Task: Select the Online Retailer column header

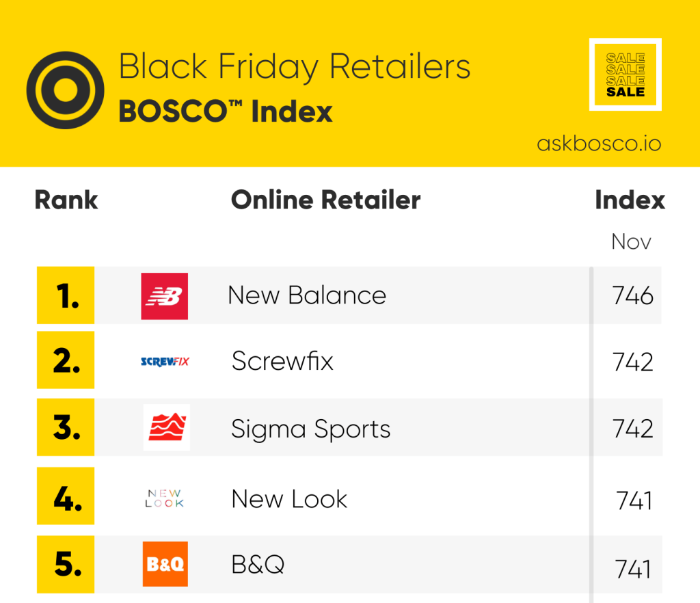Action: [x=325, y=200]
